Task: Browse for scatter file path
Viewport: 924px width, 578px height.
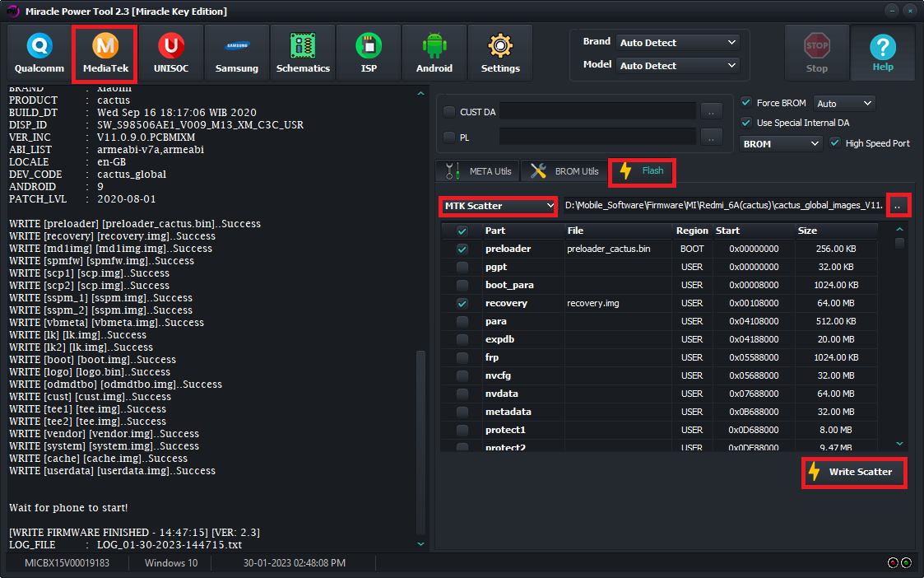Action: pyautogui.click(x=897, y=206)
